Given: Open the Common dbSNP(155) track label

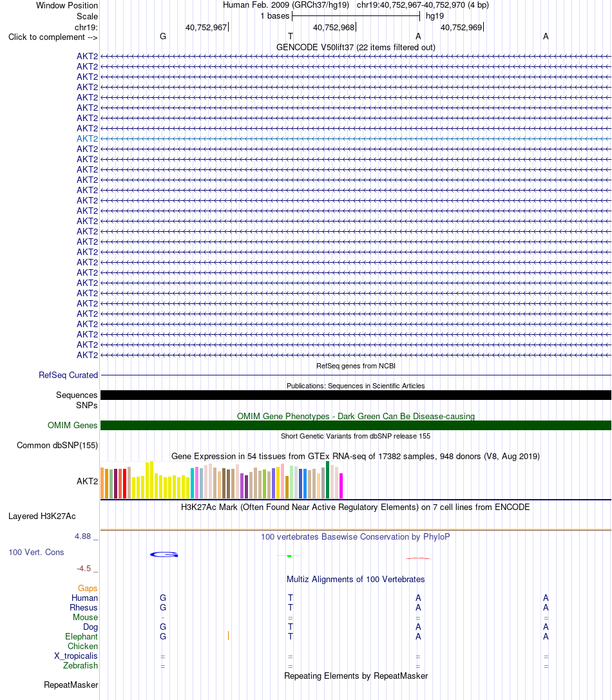Looking at the screenshot, I should point(57,446).
